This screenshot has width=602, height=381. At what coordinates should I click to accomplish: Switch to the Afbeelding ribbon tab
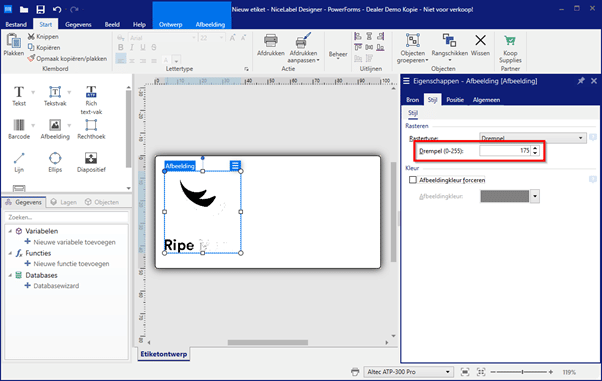coord(210,24)
